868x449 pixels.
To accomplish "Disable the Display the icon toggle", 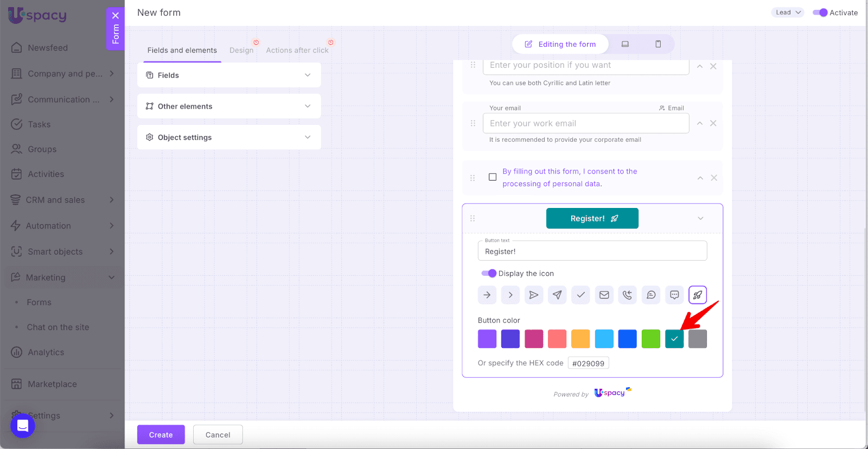I will pyautogui.click(x=488, y=273).
